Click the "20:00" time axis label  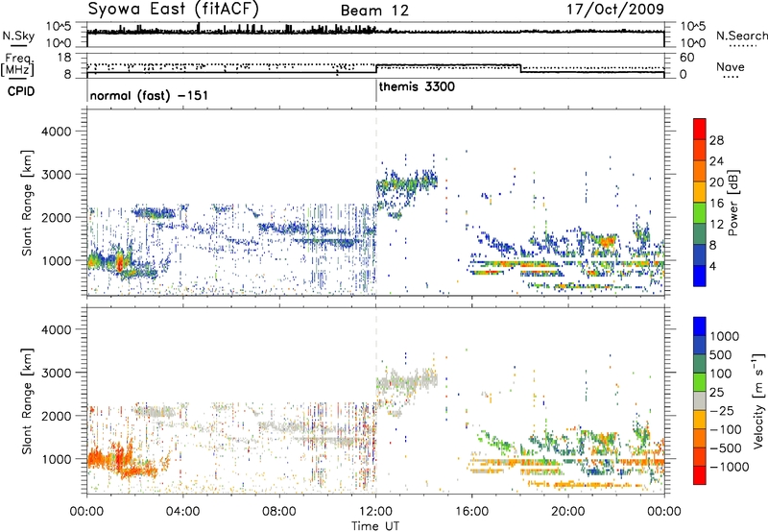(x=568, y=512)
